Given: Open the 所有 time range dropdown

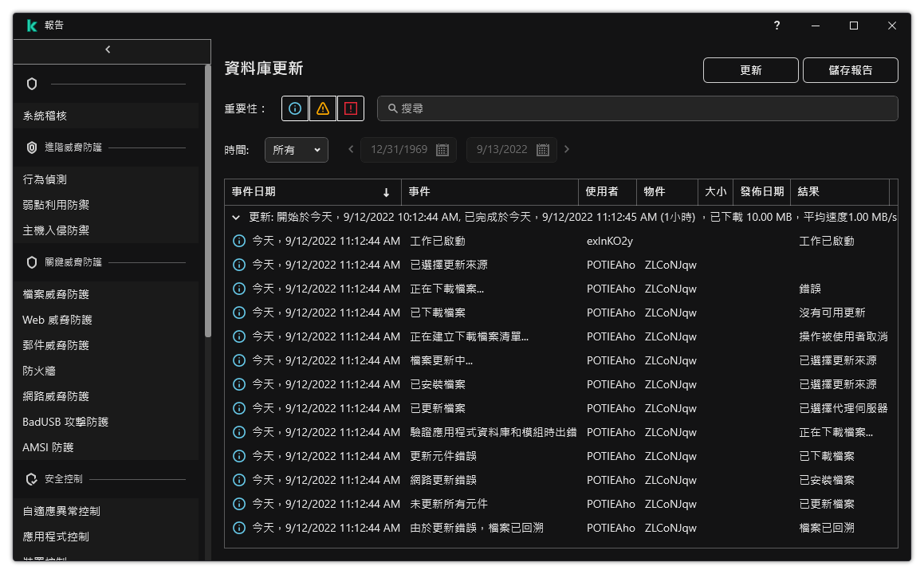Looking at the screenshot, I should tap(296, 149).
